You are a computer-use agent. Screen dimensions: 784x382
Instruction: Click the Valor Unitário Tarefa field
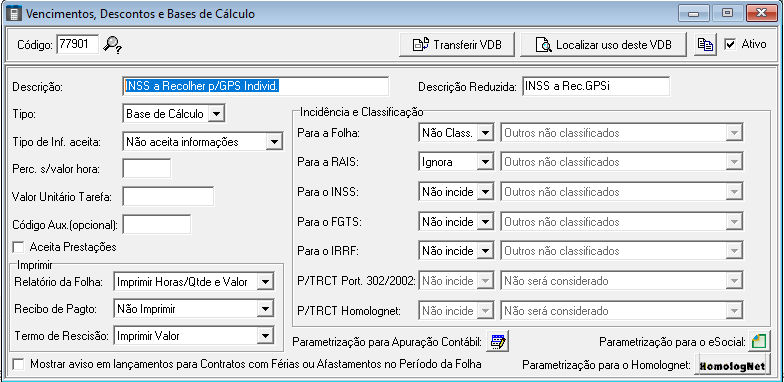[168, 196]
